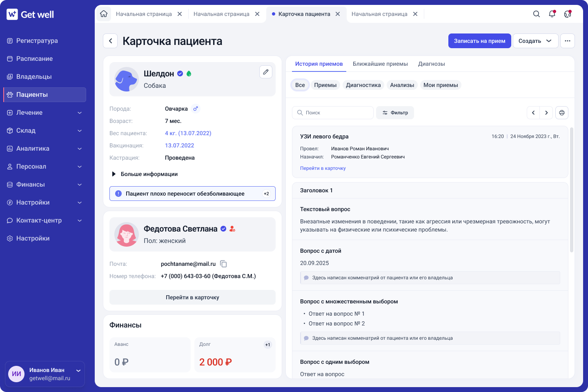The image size is (588, 392).
Task: Filter by Приемы chip
Action: click(325, 85)
